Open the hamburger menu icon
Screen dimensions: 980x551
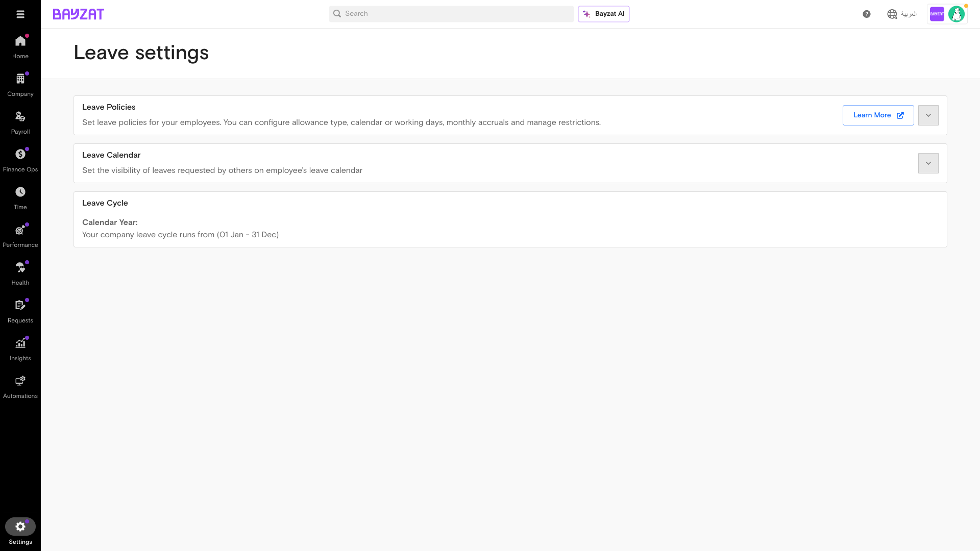[x=20, y=14]
